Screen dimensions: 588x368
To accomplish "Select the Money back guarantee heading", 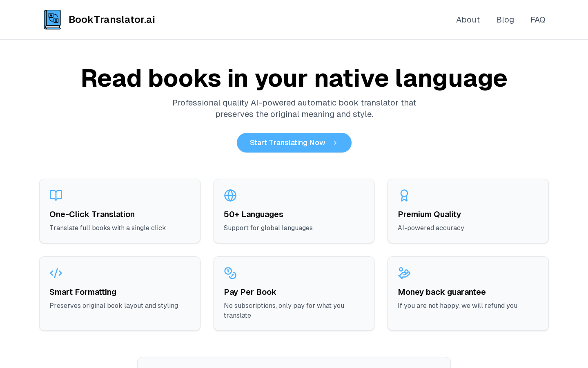I will (x=442, y=292).
